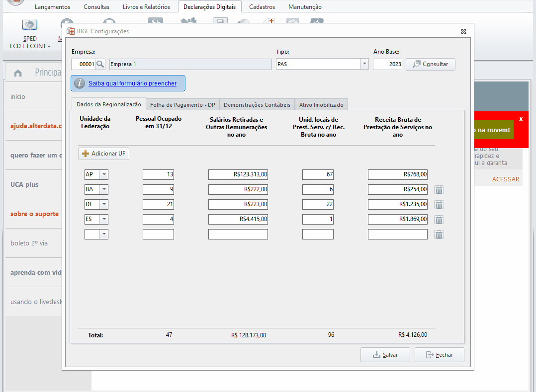Click AP salary field R$123.313,00

pos(238,174)
